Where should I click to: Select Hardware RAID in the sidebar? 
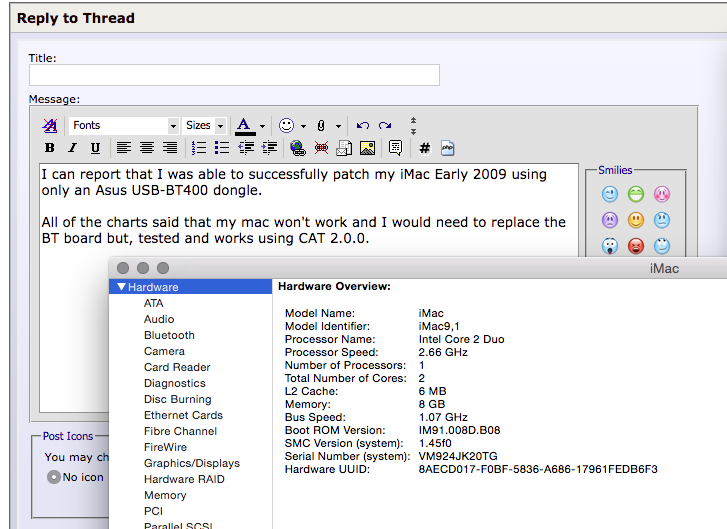184,479
